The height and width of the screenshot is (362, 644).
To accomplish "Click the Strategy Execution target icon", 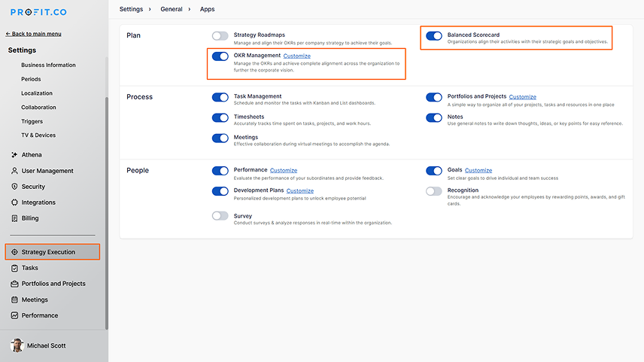I will (x=14, y=252).
